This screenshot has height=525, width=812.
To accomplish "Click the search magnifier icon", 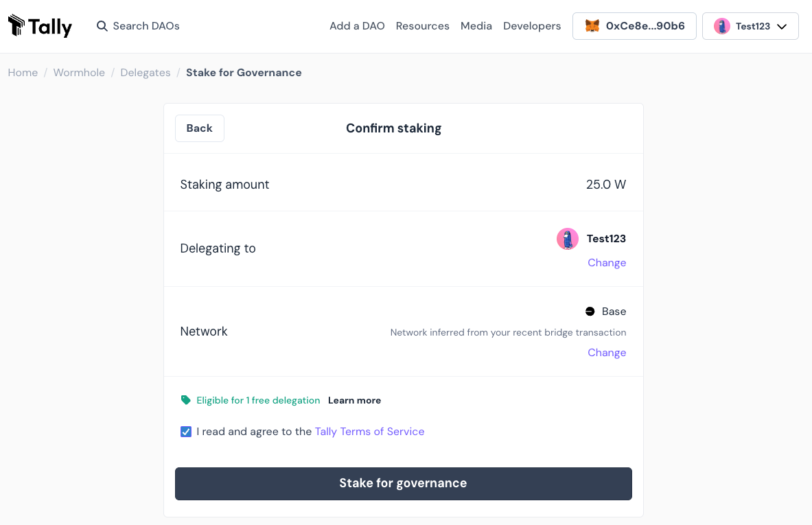I will [102, 26].
